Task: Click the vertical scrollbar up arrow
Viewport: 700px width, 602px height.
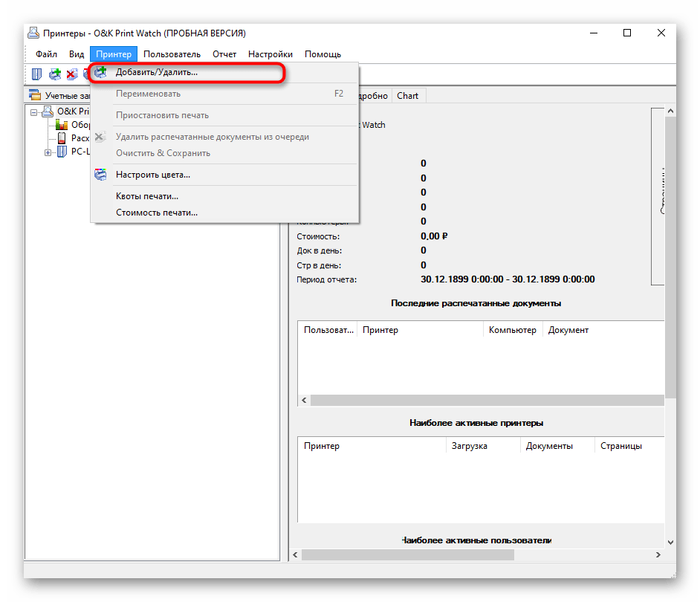Action: pyautogui.click(x=670, y=111)
